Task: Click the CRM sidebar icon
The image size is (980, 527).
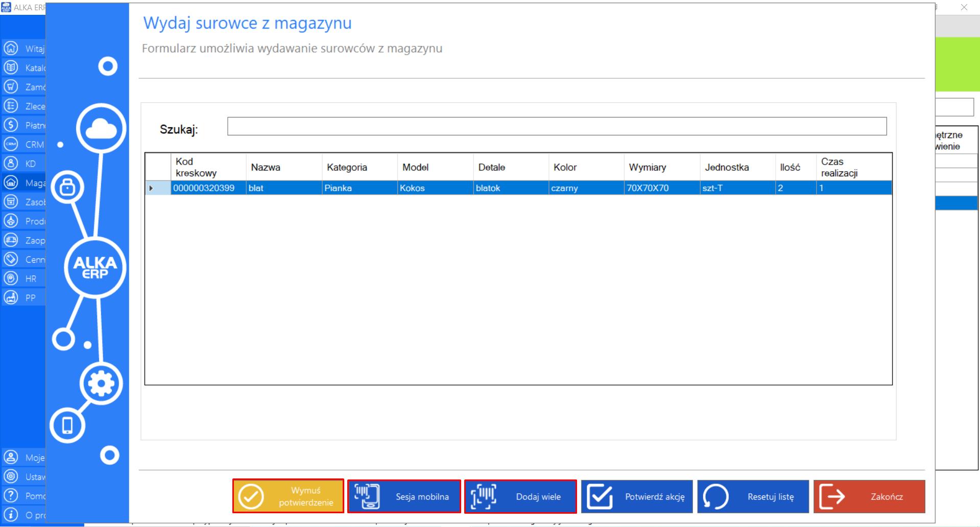Action: point(11,144)
